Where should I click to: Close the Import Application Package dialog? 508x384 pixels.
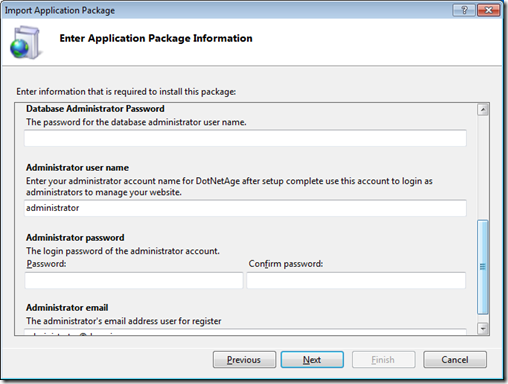pos(489,10)
